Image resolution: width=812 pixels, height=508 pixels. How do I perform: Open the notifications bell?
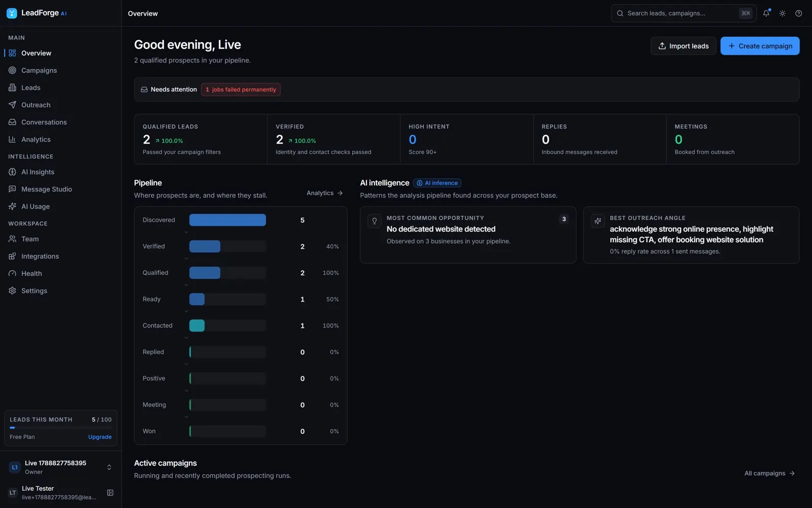click(x=766, y=13)
